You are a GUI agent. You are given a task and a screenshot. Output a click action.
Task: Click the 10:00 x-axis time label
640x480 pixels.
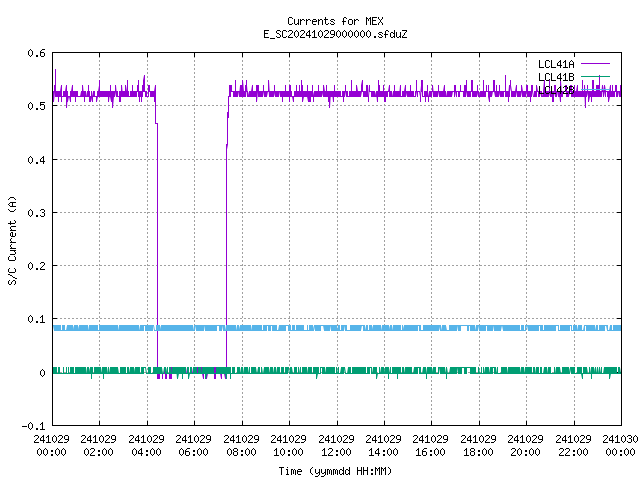(289, 452)
